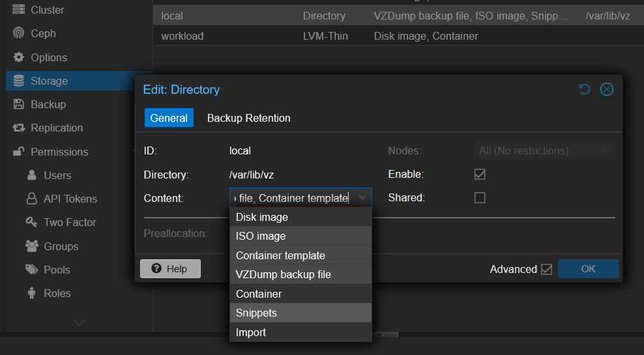The width and height of the screenshot is (644, 355).
Task: Tick the Shared checkbox
Action: pos(480,198)
